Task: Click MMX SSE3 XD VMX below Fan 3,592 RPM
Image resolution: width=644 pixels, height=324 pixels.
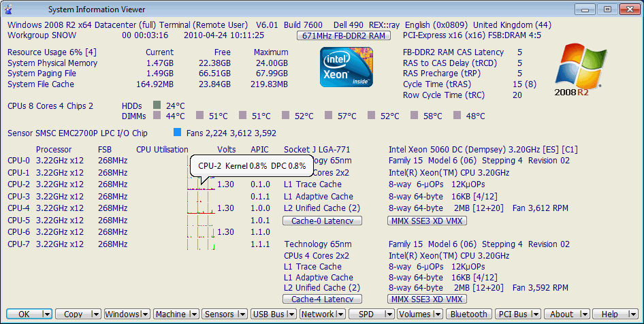Action: (x=427, y=299)
